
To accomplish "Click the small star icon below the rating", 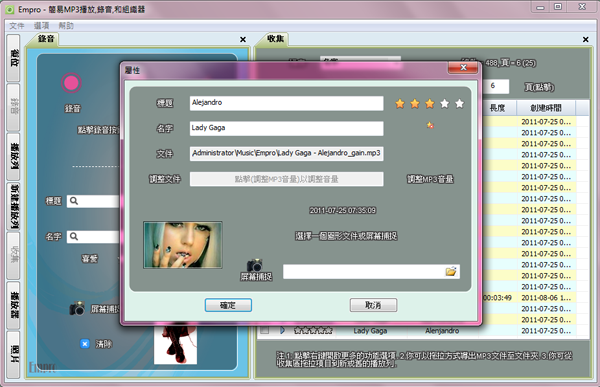I will [430, 125].
